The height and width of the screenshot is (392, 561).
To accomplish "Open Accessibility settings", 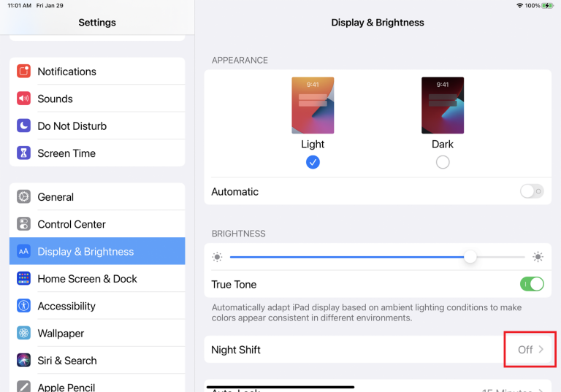I will pyautogui.click(x=97, y=306).
